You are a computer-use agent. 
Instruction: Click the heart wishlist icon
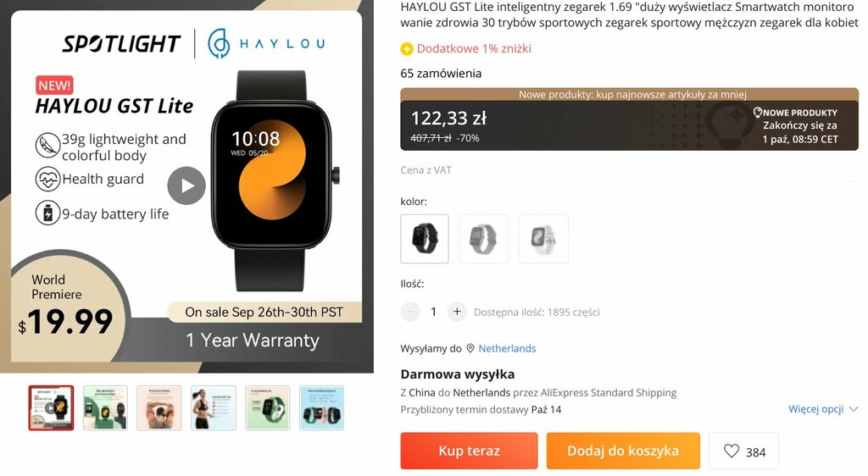point(732,451)
